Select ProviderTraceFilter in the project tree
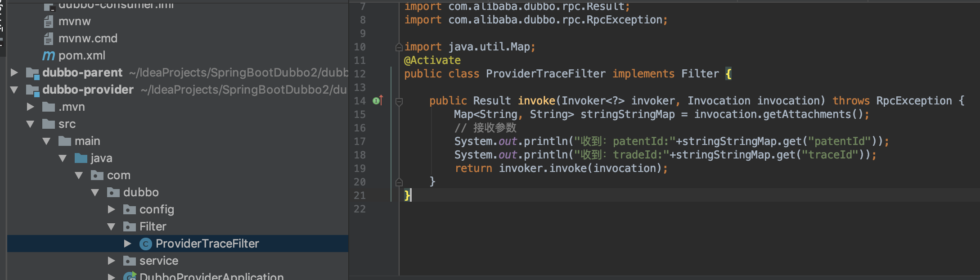Viewport: 980px width, 280px height. (178, 244)
